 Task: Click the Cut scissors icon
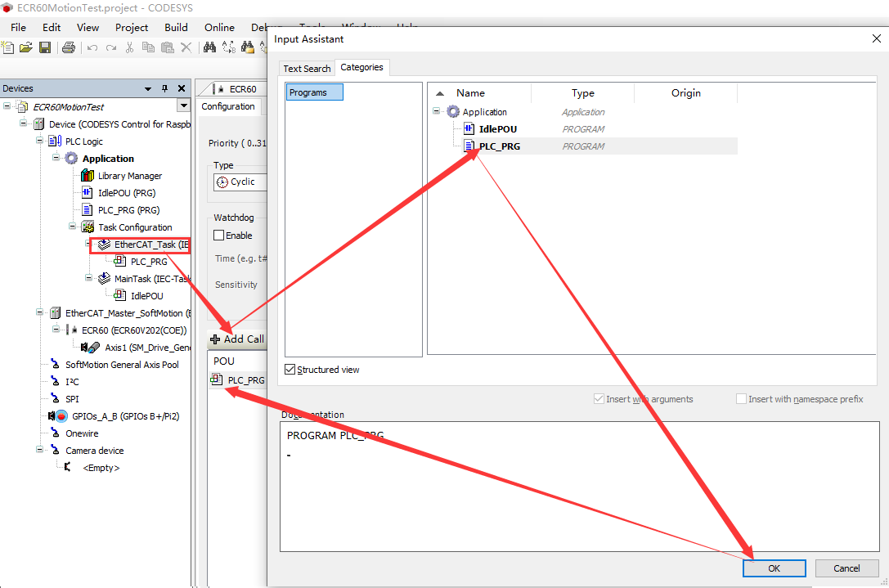(x=130, y=47)
